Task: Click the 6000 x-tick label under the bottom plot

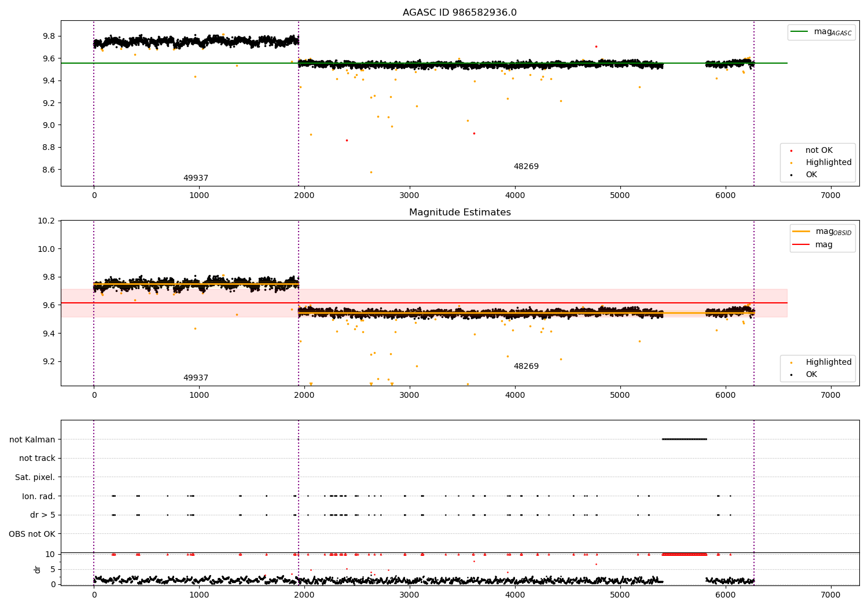Action: (726, 595)
